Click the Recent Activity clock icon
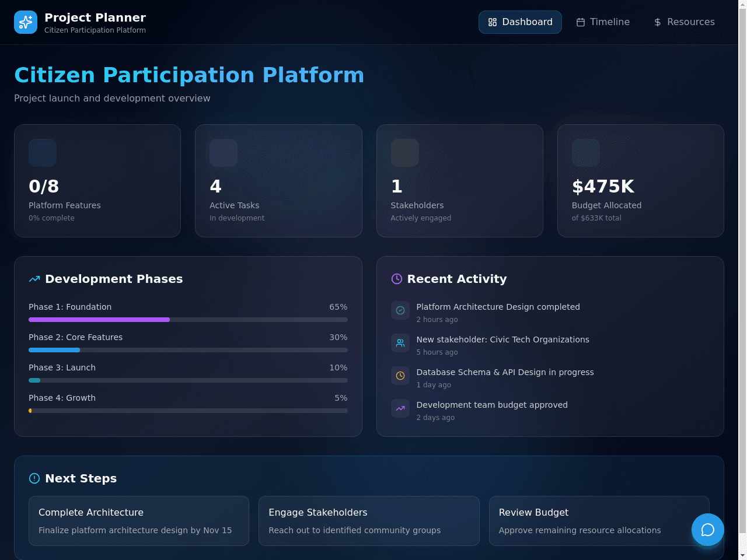Viewport: 747px width, 560px height. click(x=397, y=279)
